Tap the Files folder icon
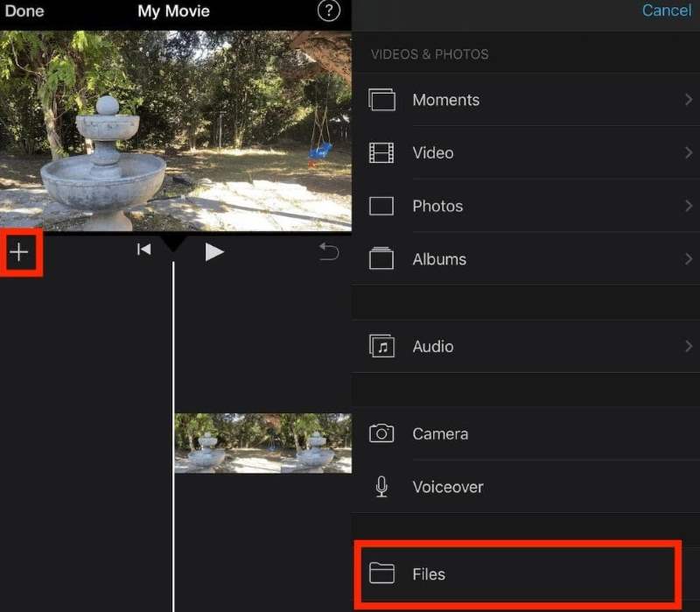Viewport: 700px width, 612px height. tap(383, 573)
